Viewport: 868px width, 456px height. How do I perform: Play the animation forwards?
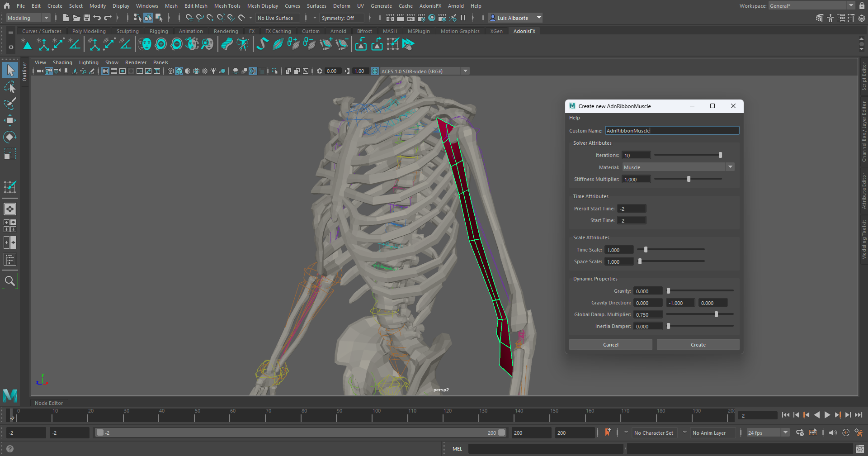(827, 415)
